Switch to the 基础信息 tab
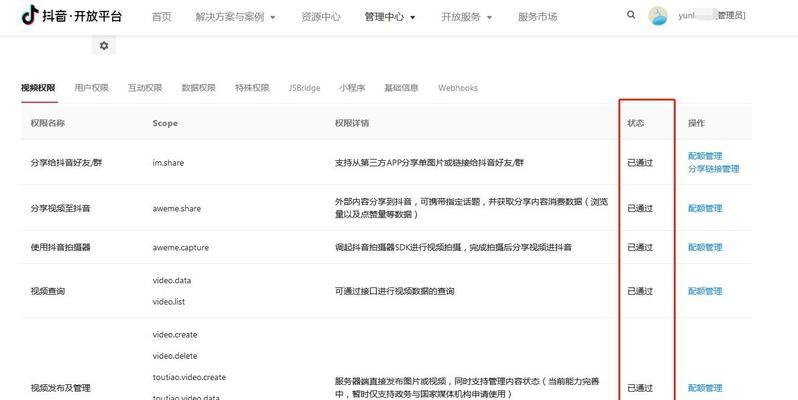Image resolution: width=798 pixels, height=400 pixels. coord(401,88)
